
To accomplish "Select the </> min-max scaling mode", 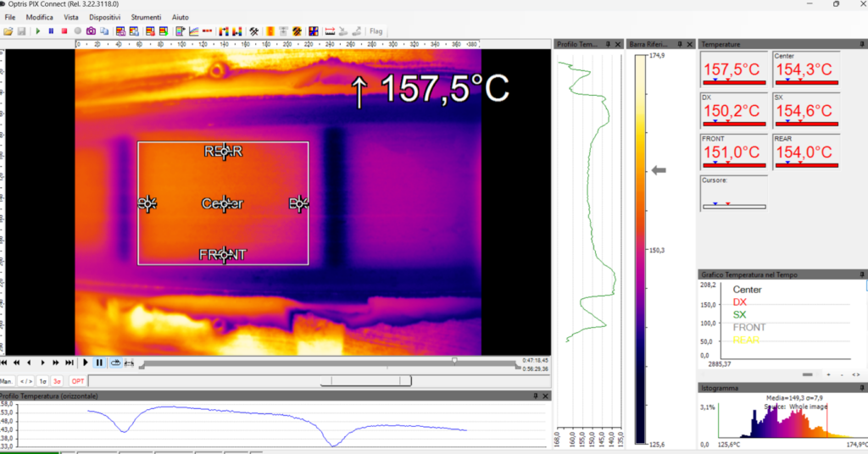I will pyautogui.click(x=26, y=381).
